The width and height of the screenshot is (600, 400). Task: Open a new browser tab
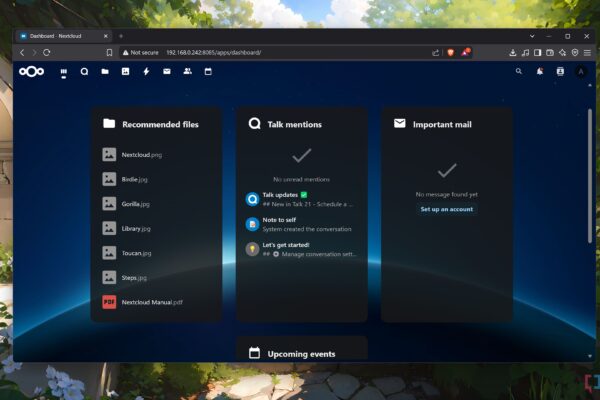click(121, 36)
